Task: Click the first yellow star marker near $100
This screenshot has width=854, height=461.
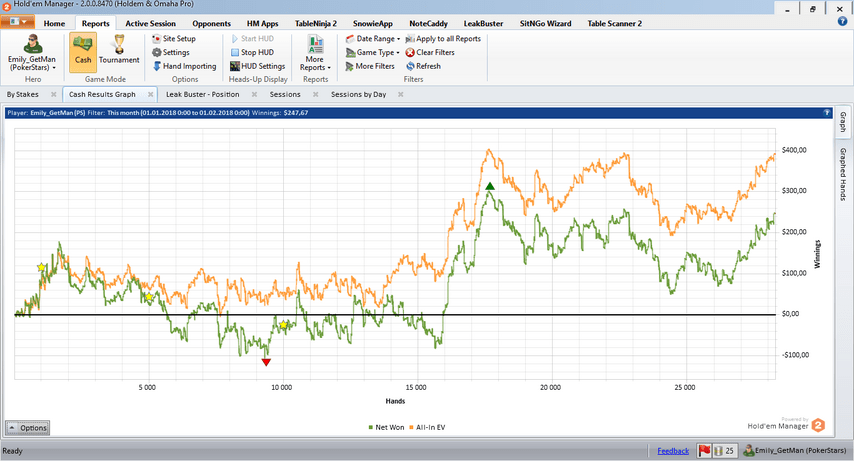Action: tap(41, 267)
